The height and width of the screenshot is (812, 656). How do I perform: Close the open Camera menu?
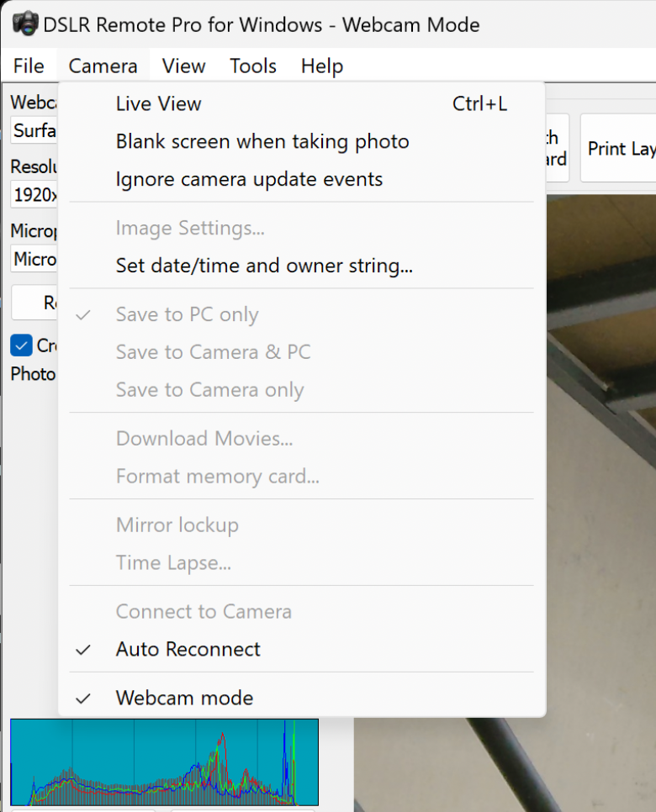click(103, 66)
